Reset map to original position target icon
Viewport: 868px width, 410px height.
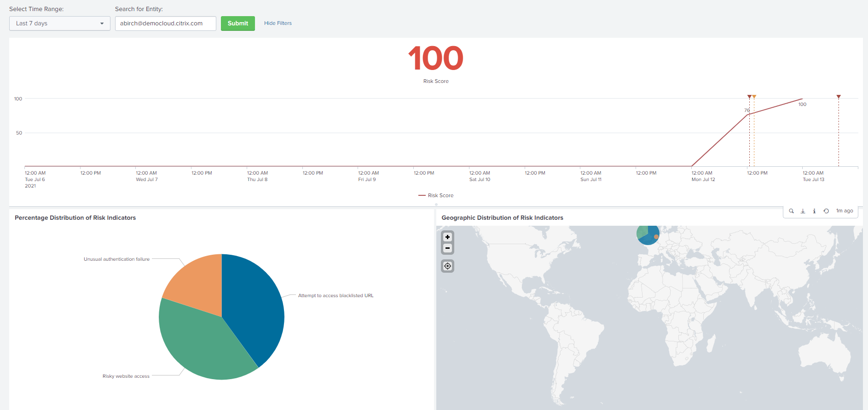coord(447,266)
